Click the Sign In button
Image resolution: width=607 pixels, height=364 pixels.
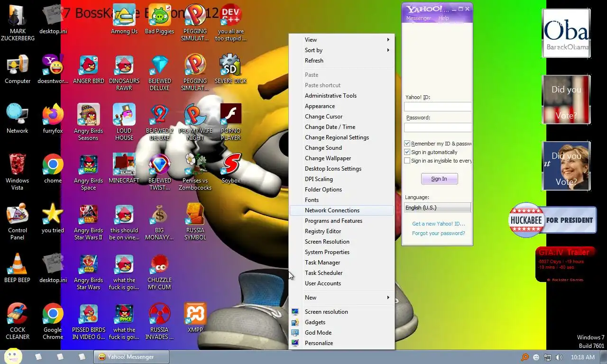tap(439, 179)
